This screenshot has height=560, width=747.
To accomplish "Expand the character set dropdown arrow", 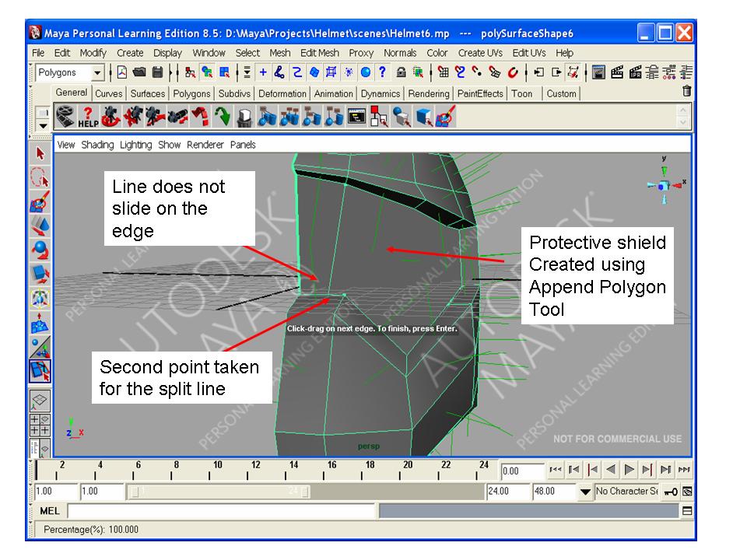I will [x=585, y=492].
